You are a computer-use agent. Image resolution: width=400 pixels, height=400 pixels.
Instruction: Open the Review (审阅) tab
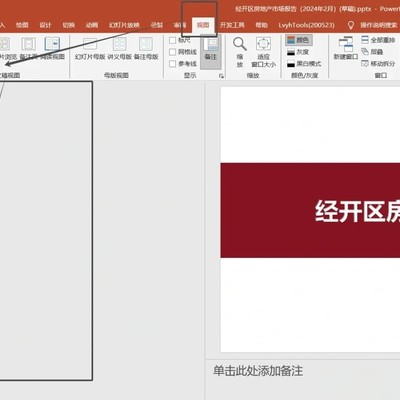pos(180,25)
